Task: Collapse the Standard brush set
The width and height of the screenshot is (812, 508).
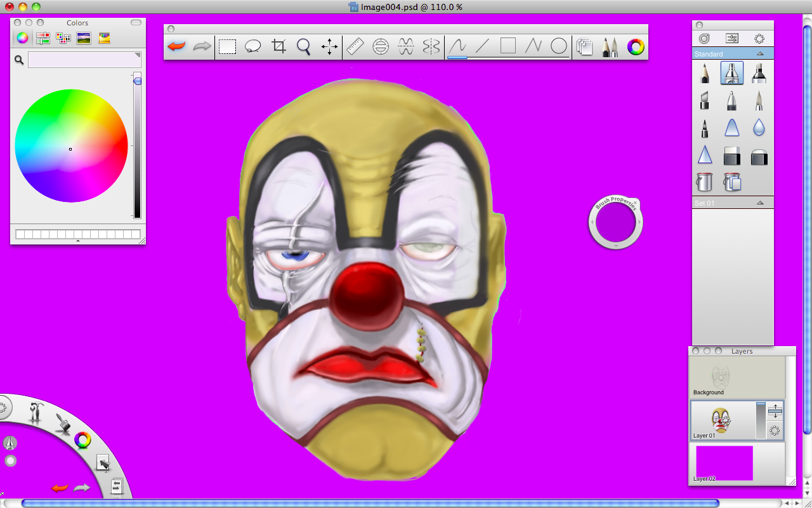Action: pos(760,54)
